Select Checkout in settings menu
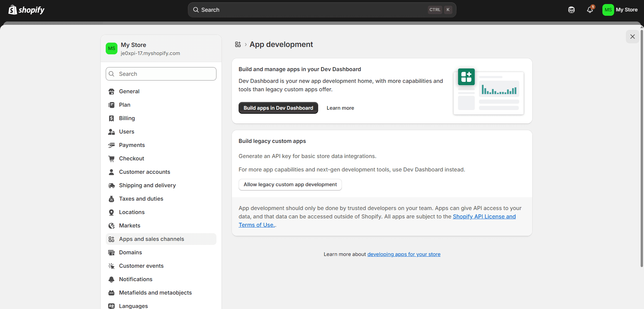 (161, 158)
